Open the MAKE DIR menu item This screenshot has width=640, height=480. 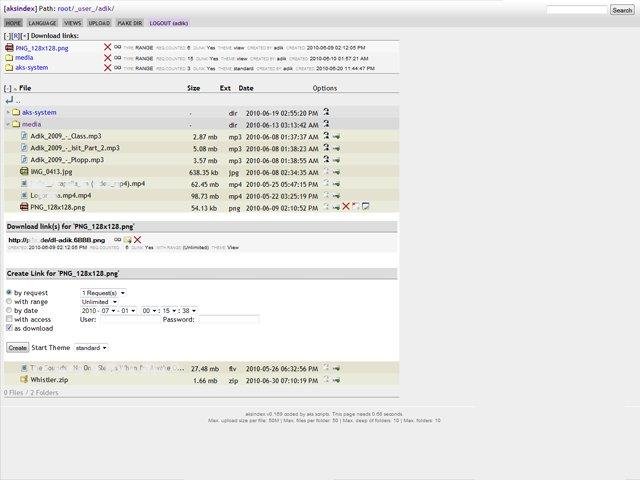point(130,23)
